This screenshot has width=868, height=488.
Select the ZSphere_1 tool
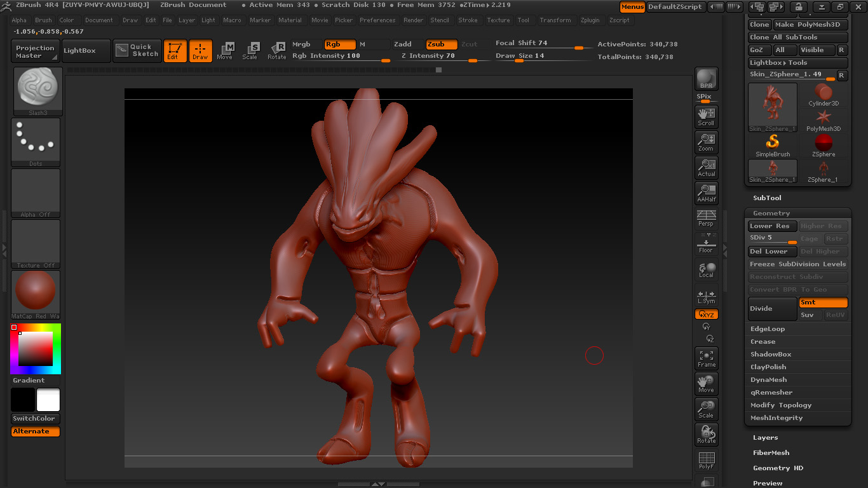coord(824,171)
